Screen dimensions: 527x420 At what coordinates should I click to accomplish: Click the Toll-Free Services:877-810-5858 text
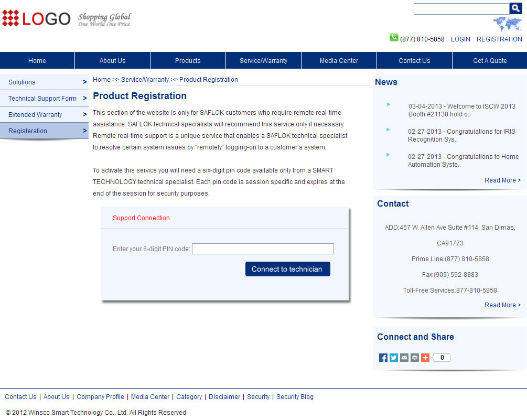coord(450,290)
